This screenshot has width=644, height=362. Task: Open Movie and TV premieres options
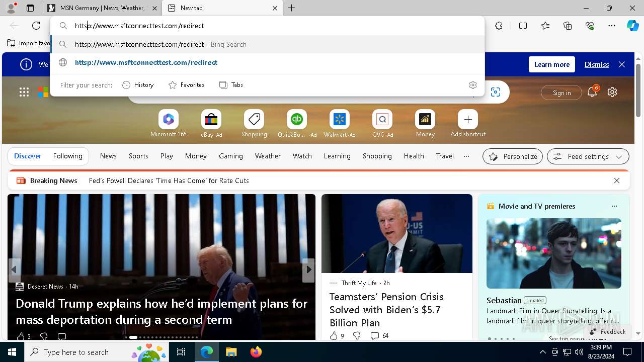(x=614, y=206)
